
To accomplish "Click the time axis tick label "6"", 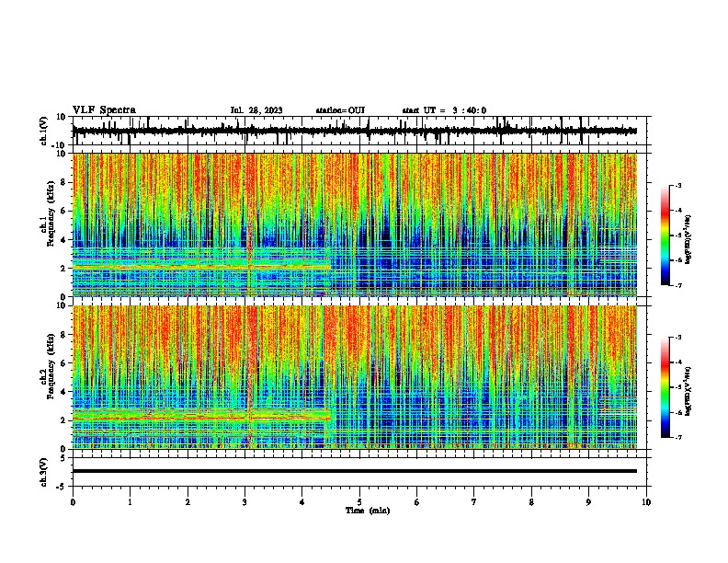I will point(417,502).
